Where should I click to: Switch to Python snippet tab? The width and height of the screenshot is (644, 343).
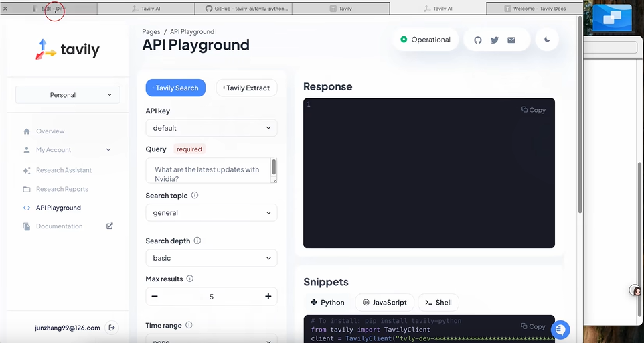tap(328, 303)
